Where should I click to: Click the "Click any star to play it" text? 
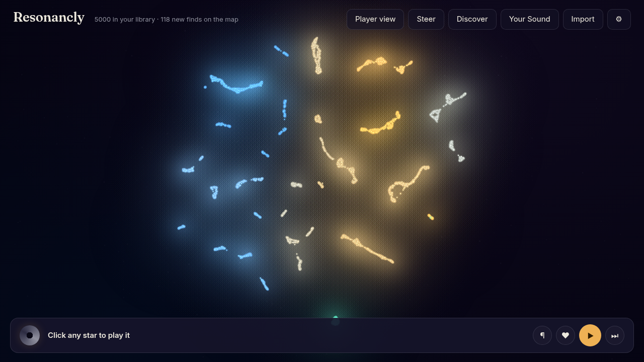point(89,335)
